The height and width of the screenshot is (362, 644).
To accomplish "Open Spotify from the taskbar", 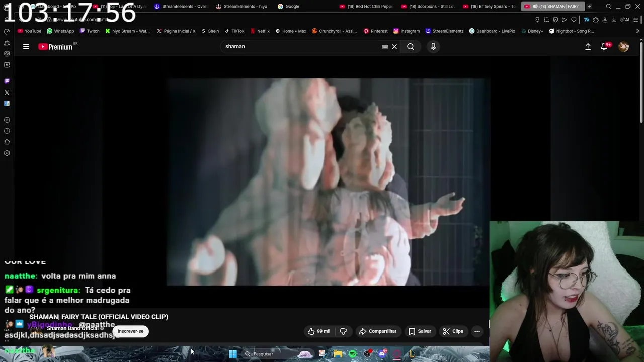I will [353, 354].
